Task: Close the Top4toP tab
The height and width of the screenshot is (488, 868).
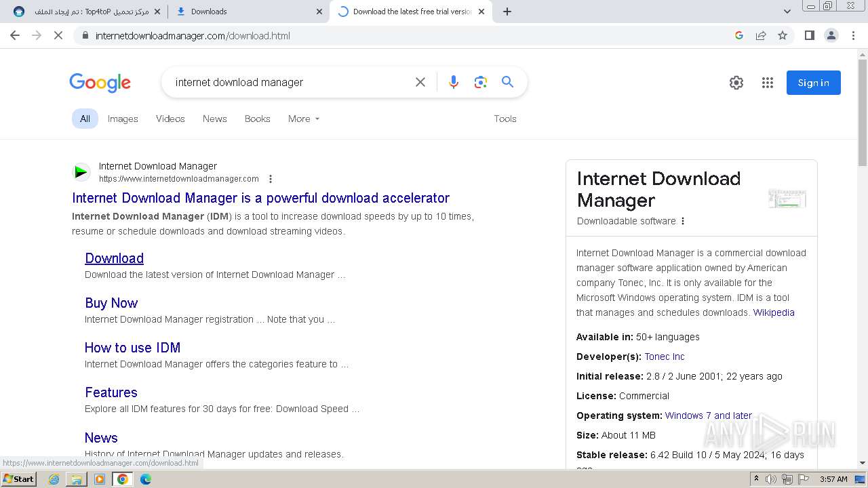Action: pyautogui.click(x=157, y=12)
